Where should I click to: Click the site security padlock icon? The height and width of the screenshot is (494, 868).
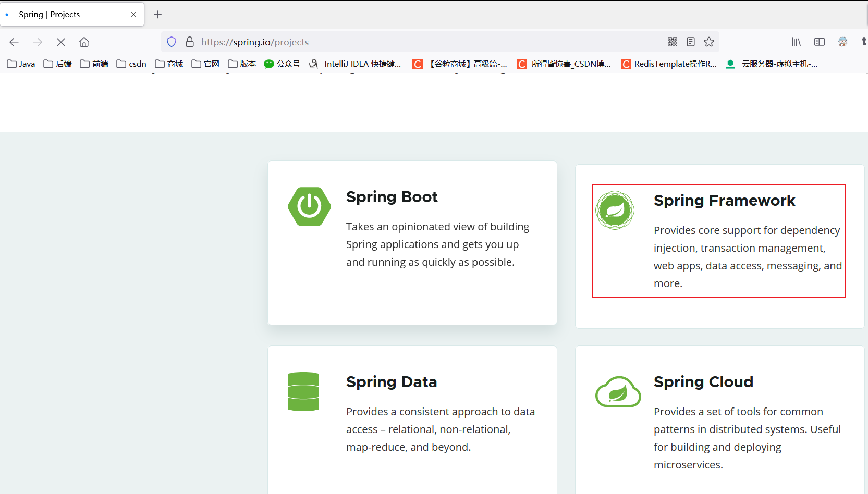click(190, 42)
